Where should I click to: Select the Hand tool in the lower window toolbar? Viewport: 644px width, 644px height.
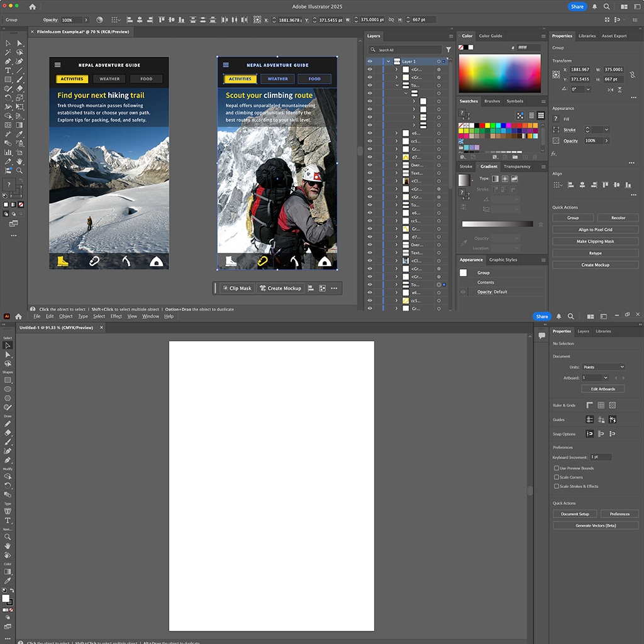[x=8, y=546]
